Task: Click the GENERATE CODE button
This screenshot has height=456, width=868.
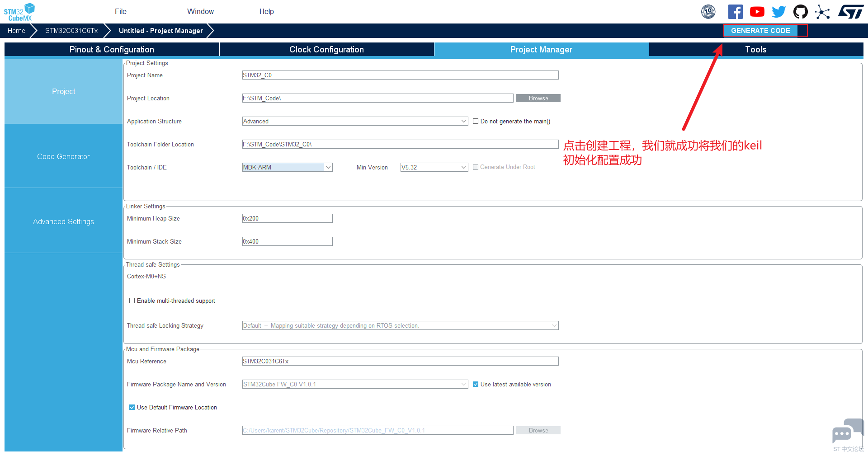Action: coord(761,30)
